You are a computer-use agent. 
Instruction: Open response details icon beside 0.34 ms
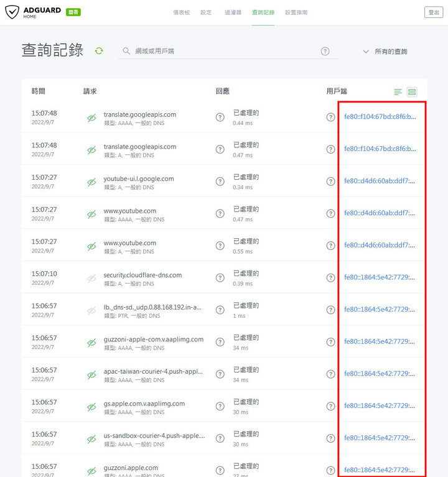click(x=220, y=182)
